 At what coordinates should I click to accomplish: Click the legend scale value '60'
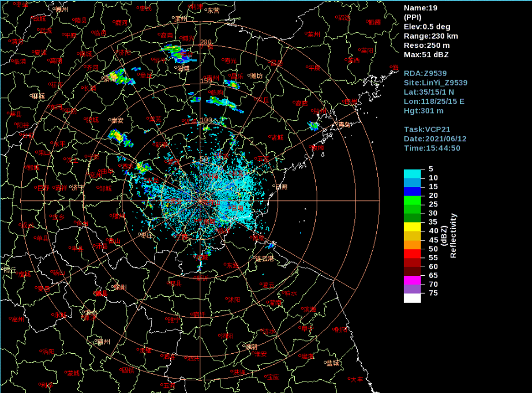tap(433, 267)
